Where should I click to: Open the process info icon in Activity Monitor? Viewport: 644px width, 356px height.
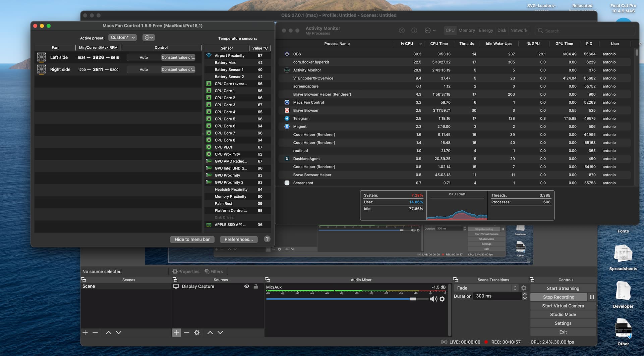(x=414, y=31)
